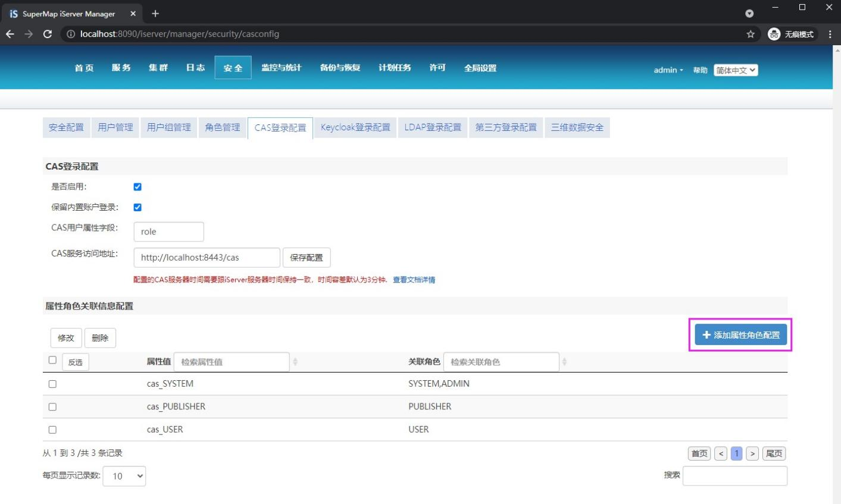Open the tab search dropdown icon
The height and width of the screenshot is (504, 841).
[x=749, y=13]
